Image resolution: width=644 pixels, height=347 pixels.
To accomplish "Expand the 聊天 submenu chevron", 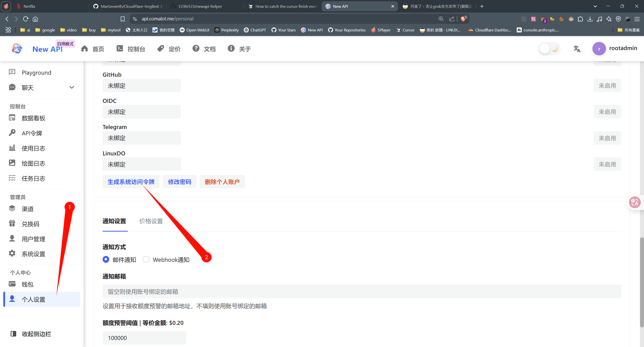I will point(72,88).
